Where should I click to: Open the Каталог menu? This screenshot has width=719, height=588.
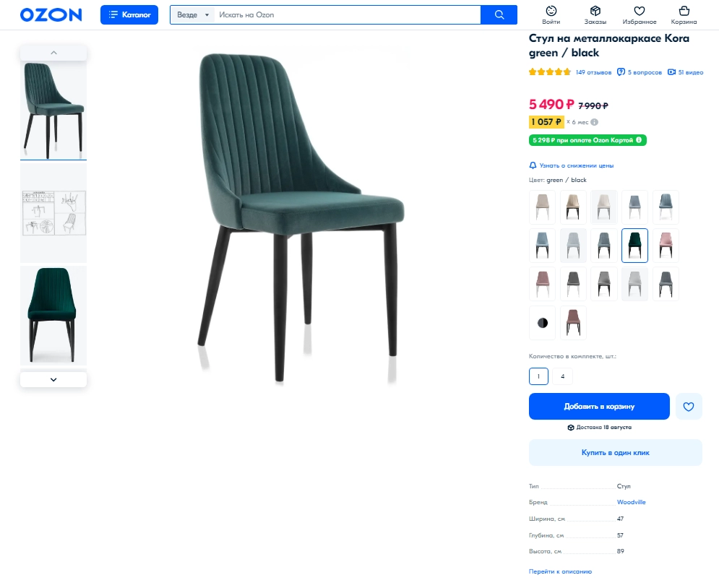click(x=129, y=14)
